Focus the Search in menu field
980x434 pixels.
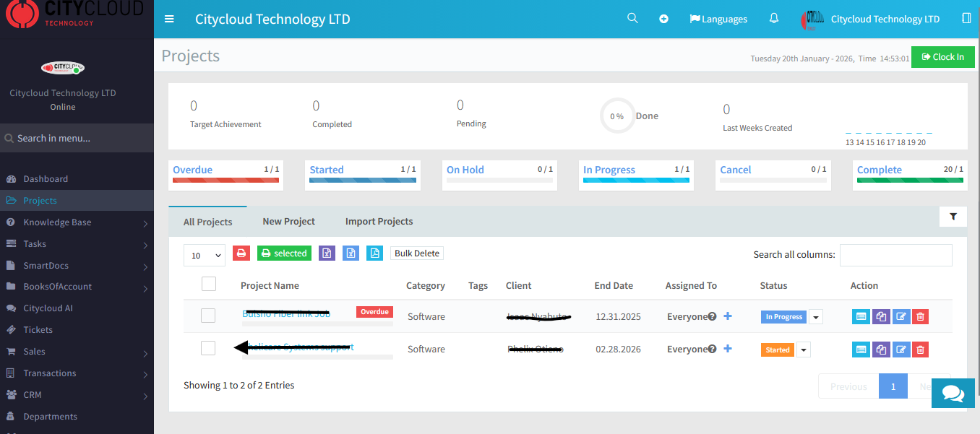pos(77,138)
